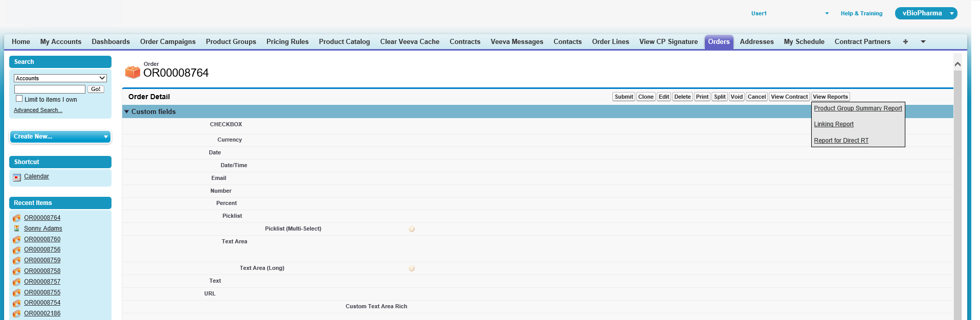The height and width of the screenshot is (320, 980).
Task: Click order icon beside OR00002186 in Recent Items
Action: click(17, 313)
